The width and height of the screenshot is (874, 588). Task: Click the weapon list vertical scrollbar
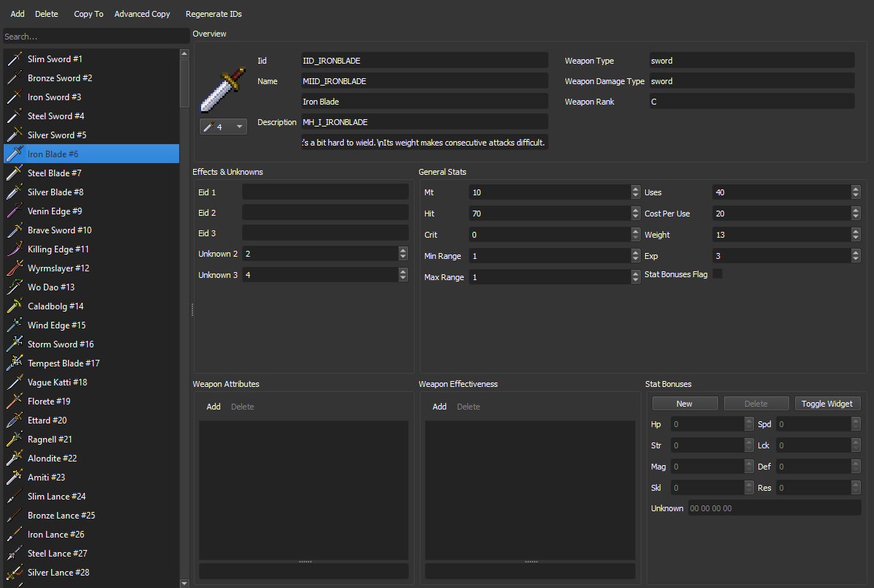[x=184, y=82]
